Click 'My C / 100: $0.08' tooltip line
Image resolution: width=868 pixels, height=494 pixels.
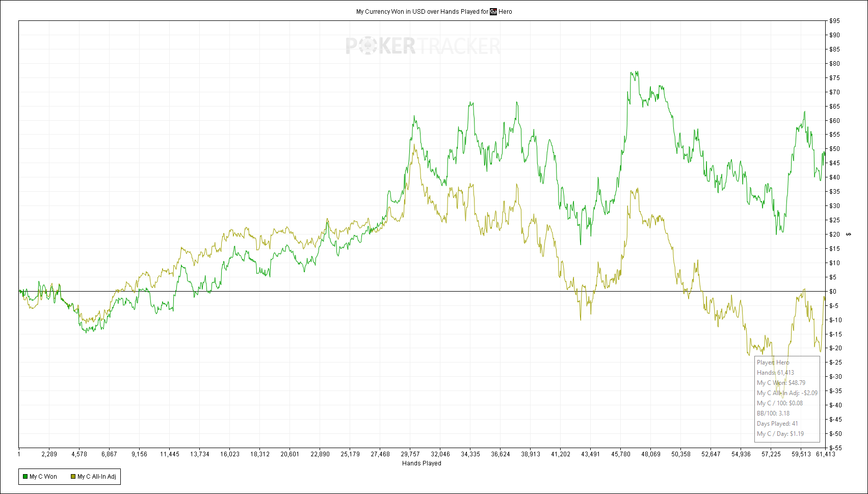780,403
